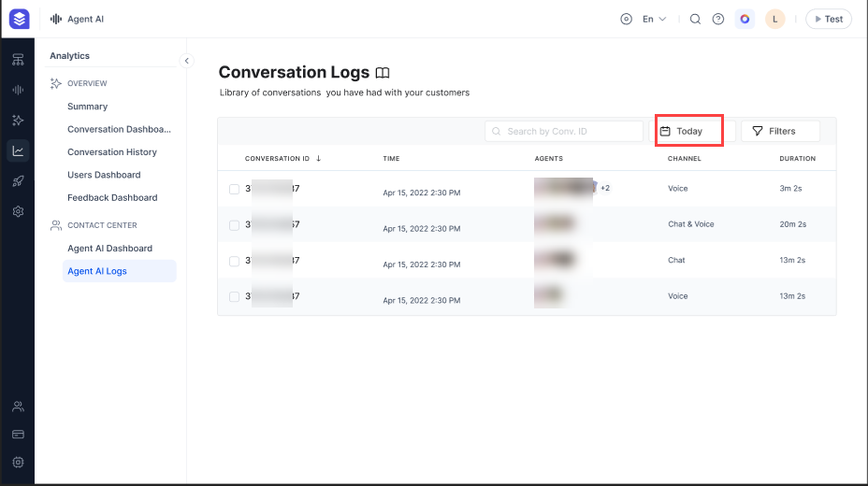
Task: Open the rocket deploy icon in left rail
Action: pyautogui.click(x=18, y=181)
